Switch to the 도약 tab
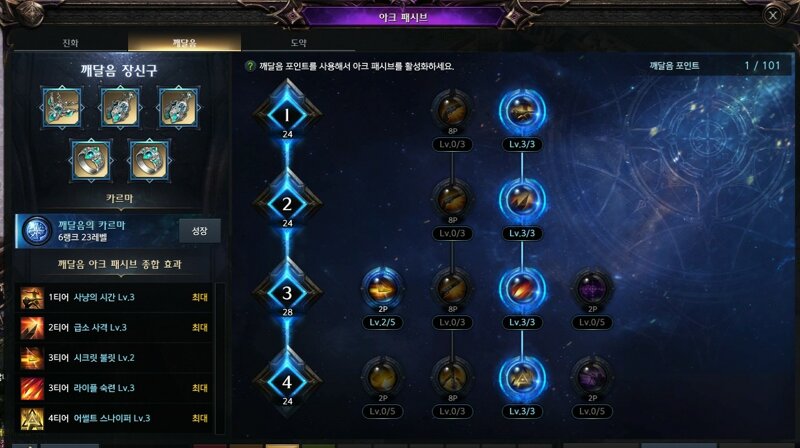The width and height of the screenshot is (800, 448). 298,42
